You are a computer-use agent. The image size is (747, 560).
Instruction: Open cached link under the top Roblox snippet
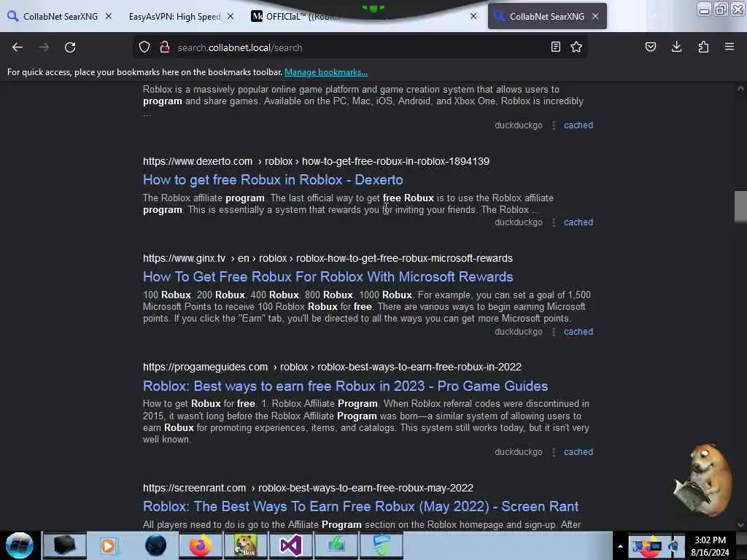click(578, 125)
